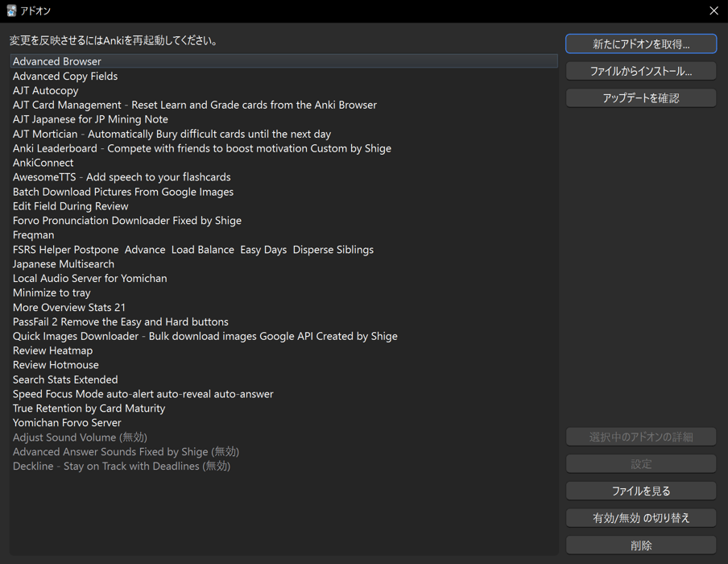Toggle enabled state via 有効/無効 の切り替え button
This screenshot has height=564, width=728.
point(640,517)
